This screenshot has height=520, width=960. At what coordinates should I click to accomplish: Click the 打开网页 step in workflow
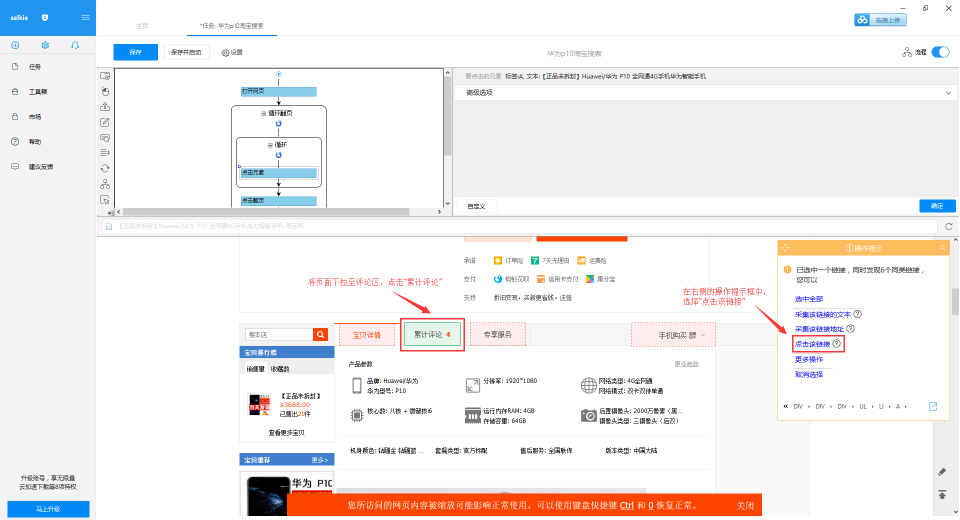279,91
